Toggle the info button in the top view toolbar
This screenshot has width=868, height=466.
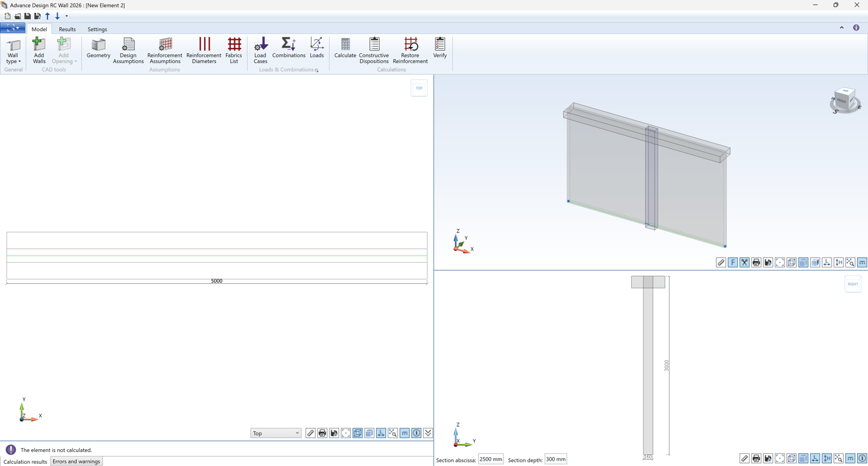pyautogui.click(x=416, y=433)
